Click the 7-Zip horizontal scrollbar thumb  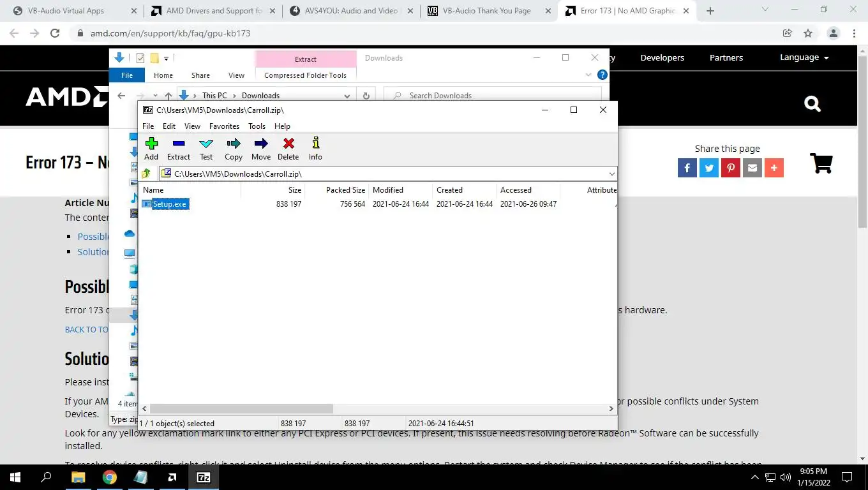click(241, 408)
